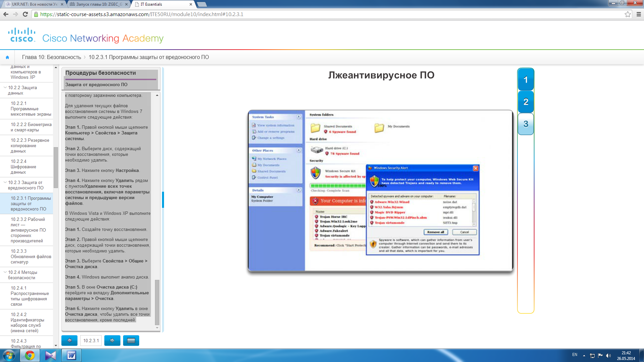Close the UKR.NET browser tab
Screen dimensions: 644x362
pos(62,4)
